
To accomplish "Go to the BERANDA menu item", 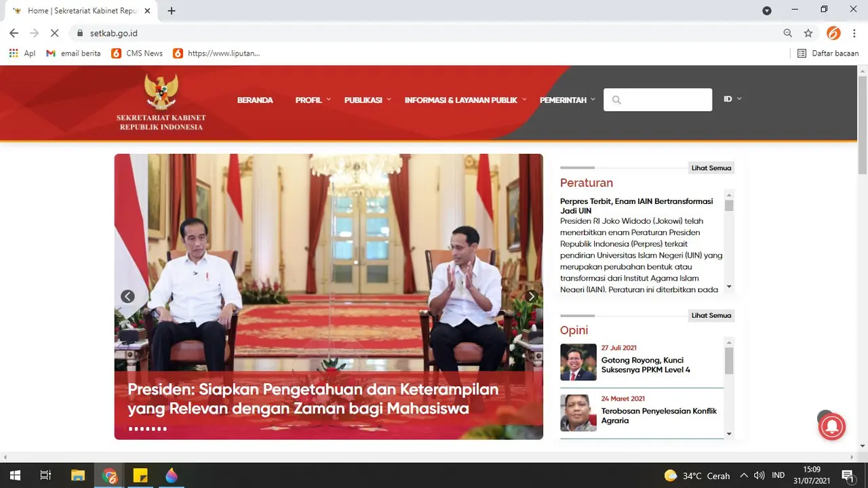I will (255, 100).
